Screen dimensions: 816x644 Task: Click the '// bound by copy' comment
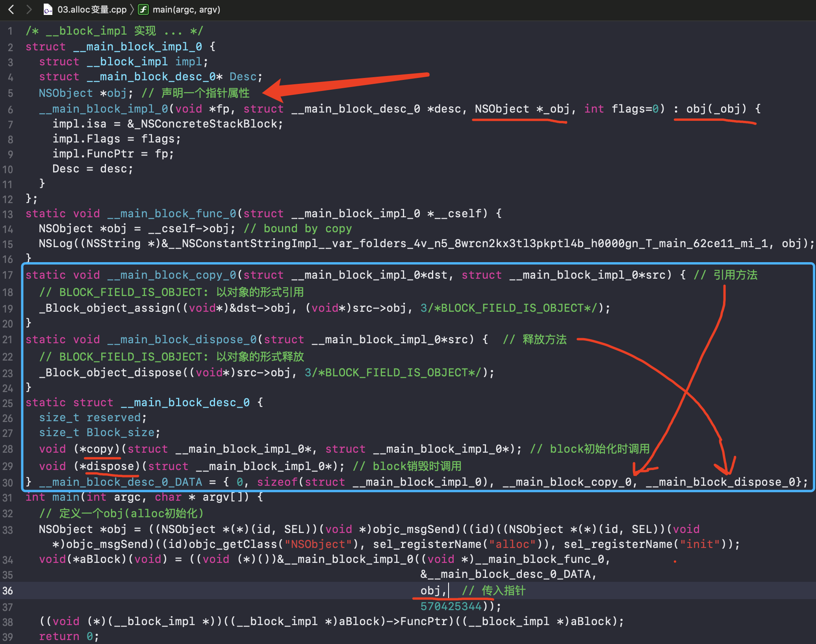point(298,229)
